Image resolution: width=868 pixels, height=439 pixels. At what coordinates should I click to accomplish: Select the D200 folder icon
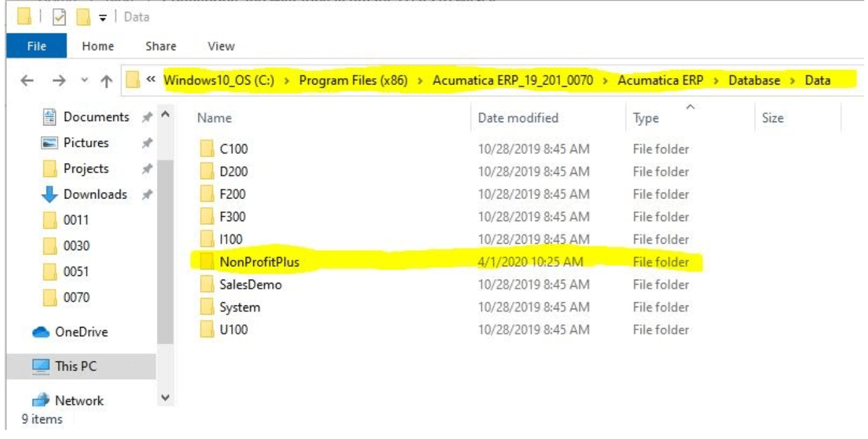click(207, 172)
